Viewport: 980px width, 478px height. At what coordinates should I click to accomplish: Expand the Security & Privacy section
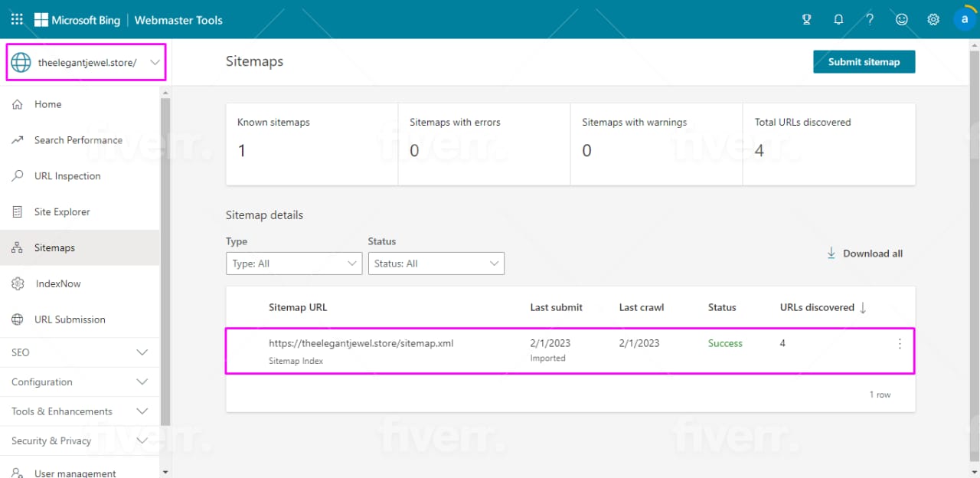click(x=80, y=440)
